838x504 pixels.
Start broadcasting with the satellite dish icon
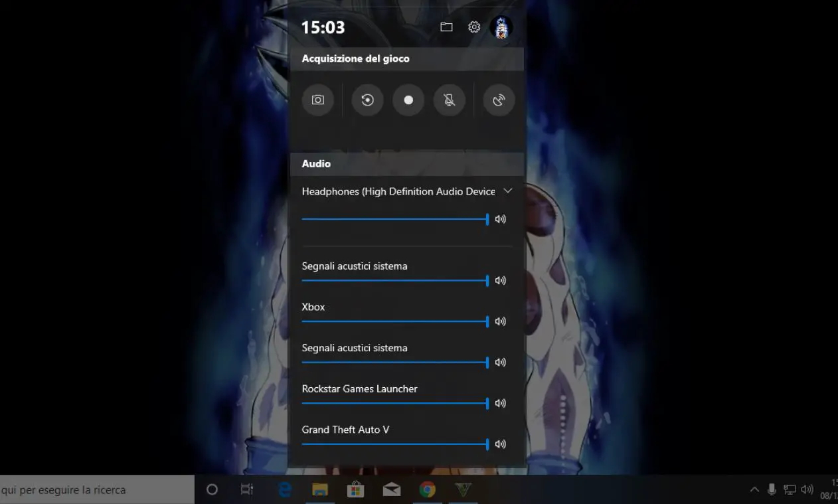pos(499,100)
